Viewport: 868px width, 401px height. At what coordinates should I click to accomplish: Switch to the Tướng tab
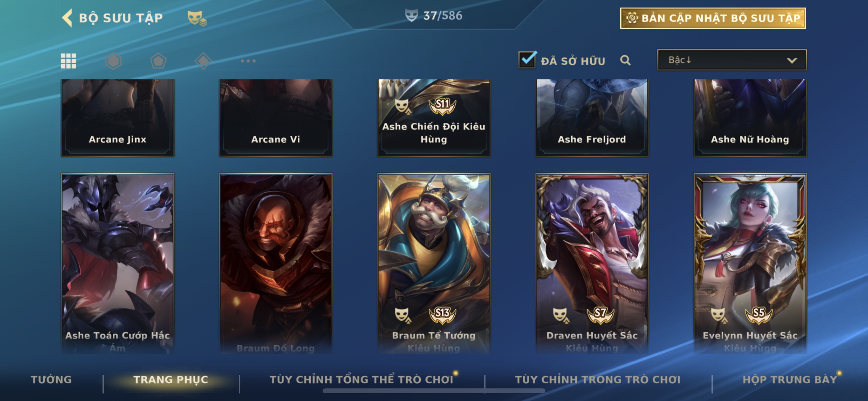(51, 379)
